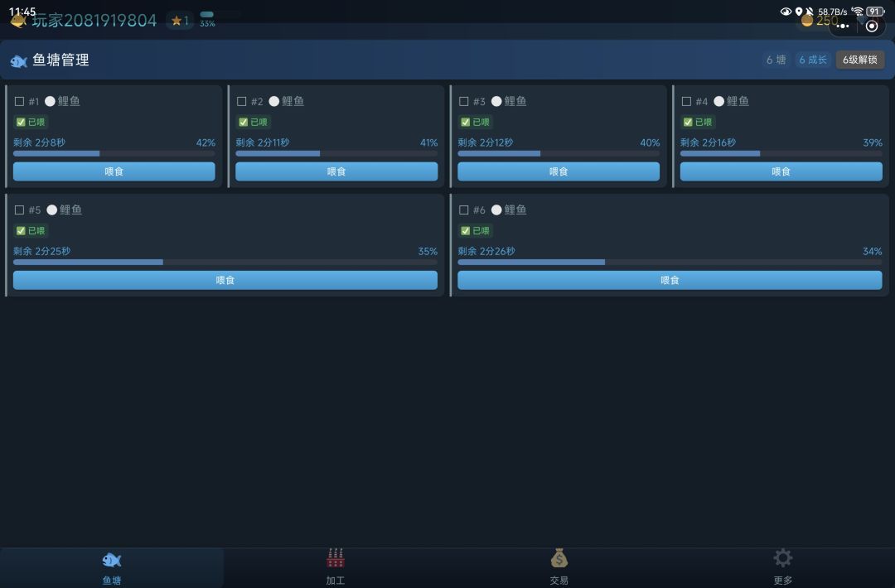Click the 40% progress value

point(650,142)
